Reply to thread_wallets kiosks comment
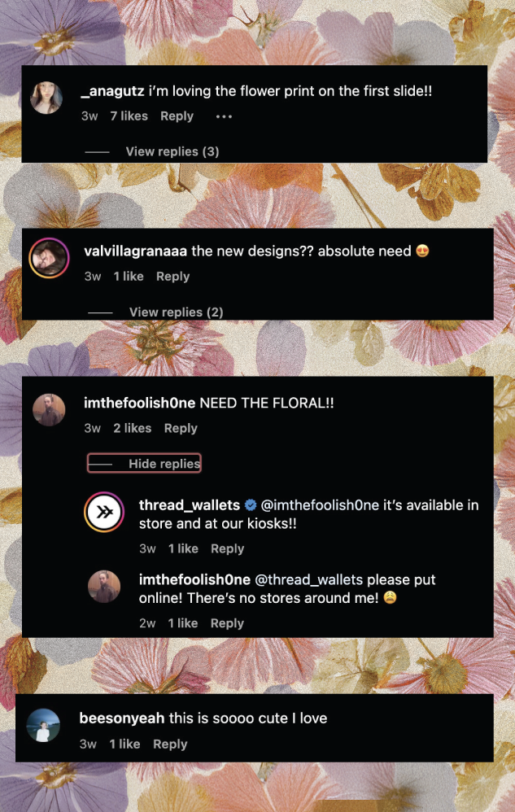The width and height of the screenshot is (515, 812). 227,549
